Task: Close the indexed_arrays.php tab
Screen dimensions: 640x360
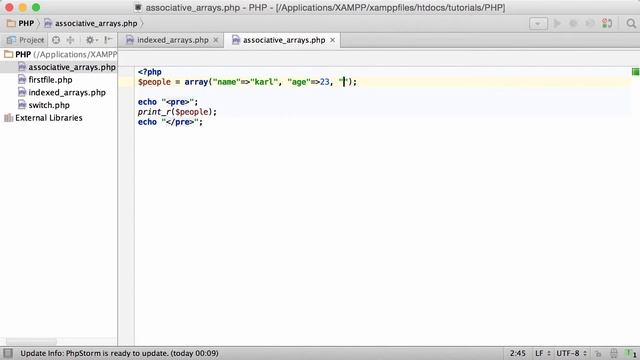Action: 216,40
